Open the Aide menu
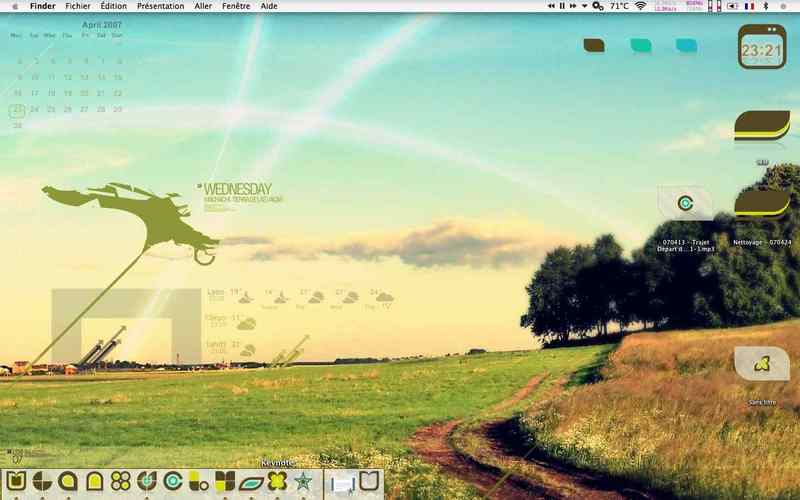Viewport: 800px width, 500px height. point(269,6)
